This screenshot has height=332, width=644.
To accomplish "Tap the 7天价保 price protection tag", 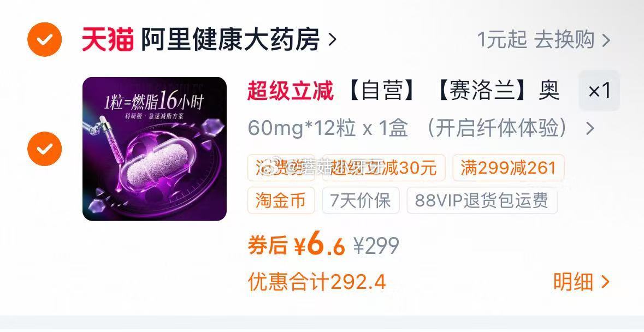I will [x=361, y=200].
